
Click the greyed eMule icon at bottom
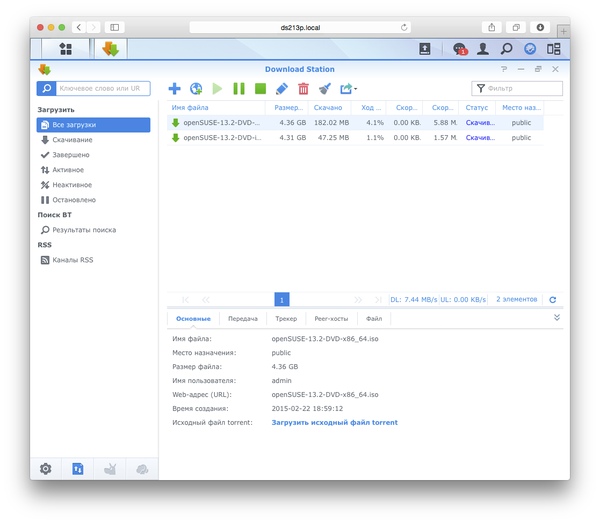click(110, 469)
